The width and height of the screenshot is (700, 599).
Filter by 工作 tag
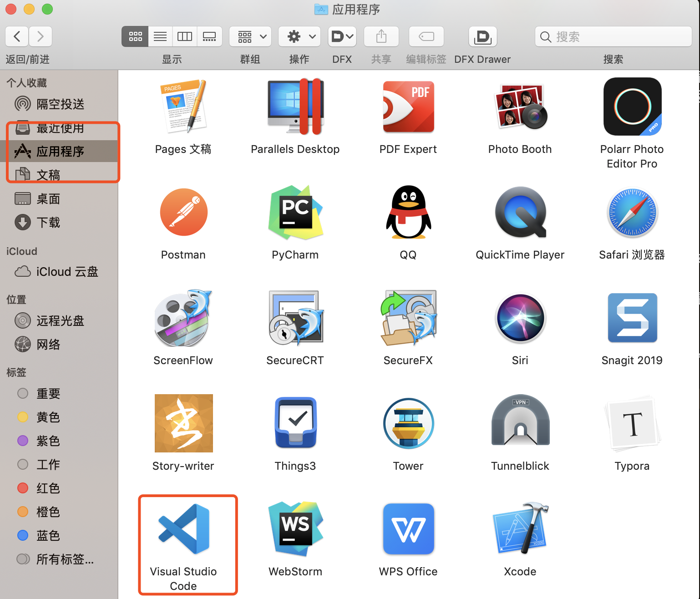click(x=59, y=464)
